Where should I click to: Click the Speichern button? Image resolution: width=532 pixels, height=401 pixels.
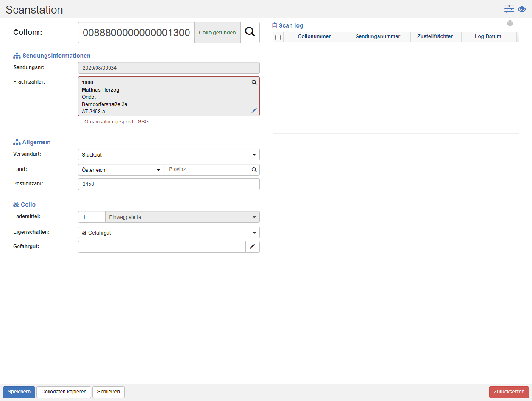tap(19, 392)
